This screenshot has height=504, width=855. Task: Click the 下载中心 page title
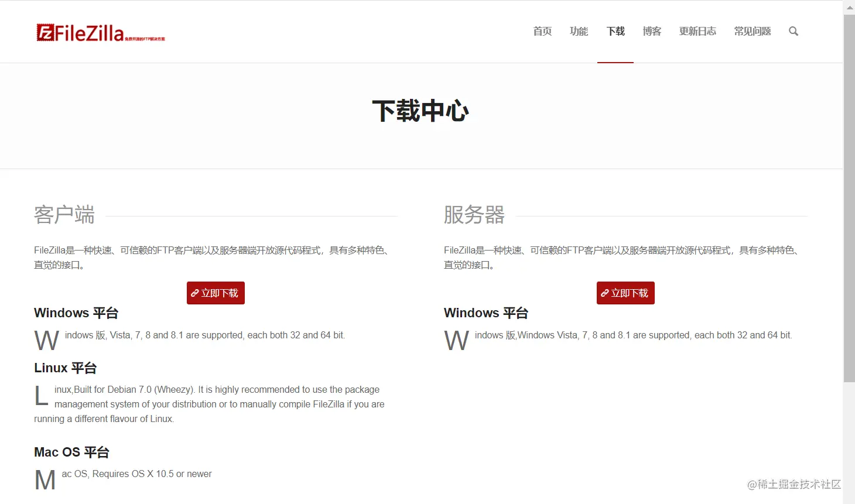click(420, 111)
